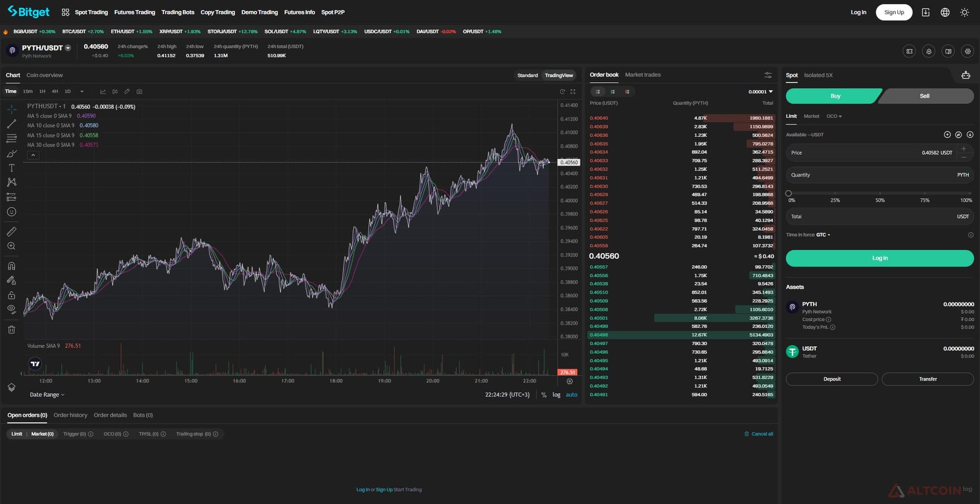
Task: Toggle the log scale on chart
Action: coord(556,395)
